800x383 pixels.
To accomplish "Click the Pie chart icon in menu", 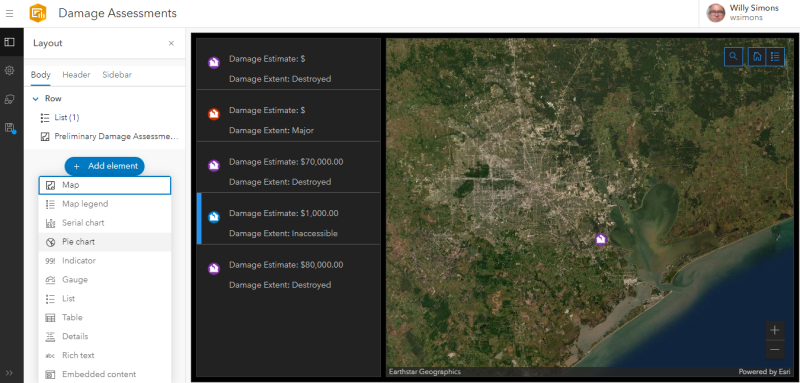I will tap(50, 242).
